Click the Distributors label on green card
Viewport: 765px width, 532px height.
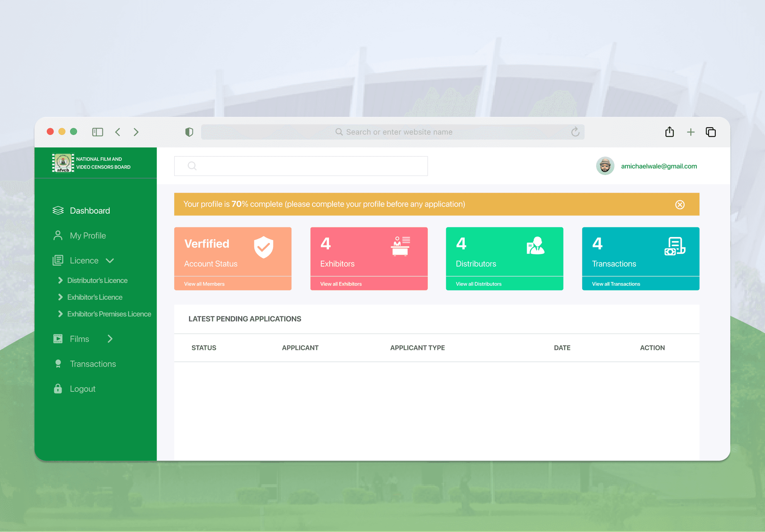coord(476,264)
